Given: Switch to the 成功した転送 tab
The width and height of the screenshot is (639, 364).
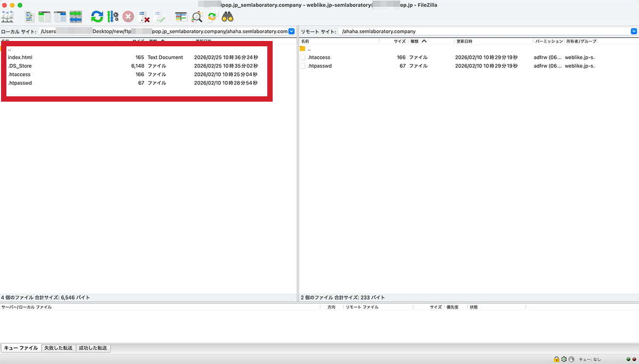Looking at the screenshot, I should [x=93, y=348].
